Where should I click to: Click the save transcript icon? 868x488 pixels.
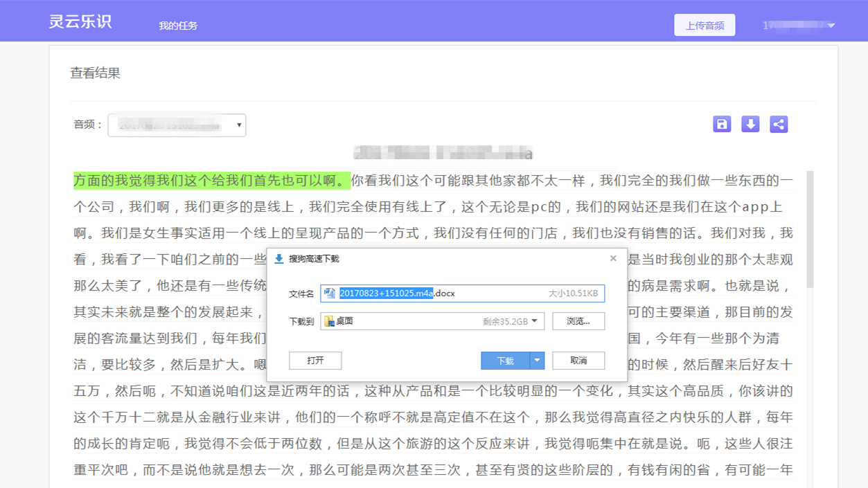pyautogui.click(x=722, y=125)
